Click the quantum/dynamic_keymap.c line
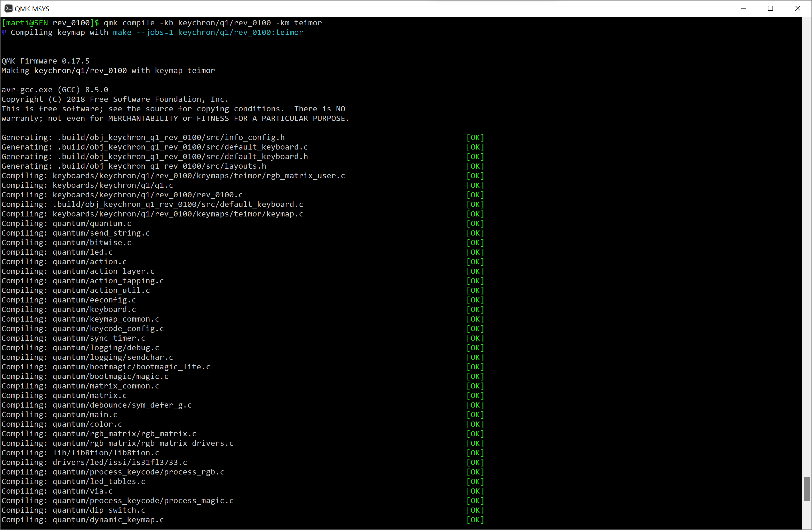 (83, 520)
